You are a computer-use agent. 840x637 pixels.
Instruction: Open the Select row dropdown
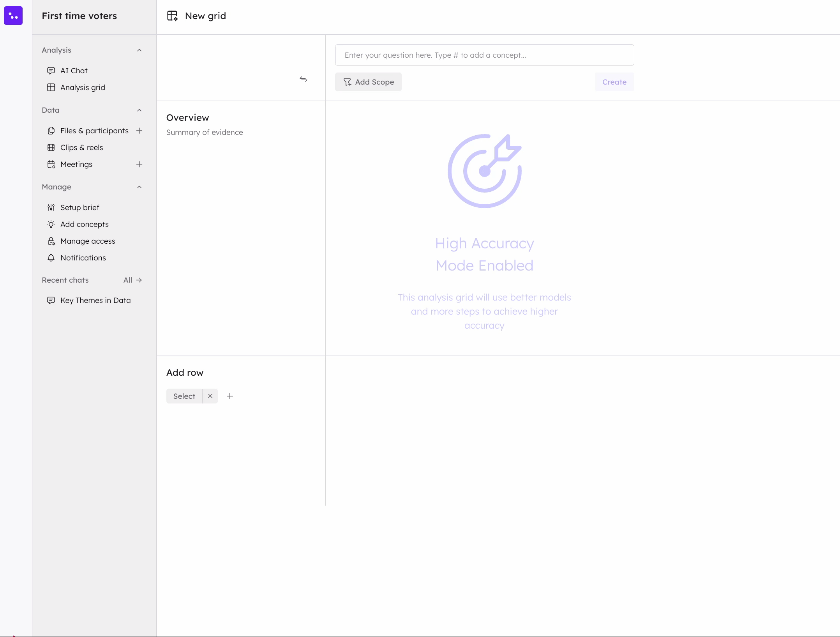(184, 396)
